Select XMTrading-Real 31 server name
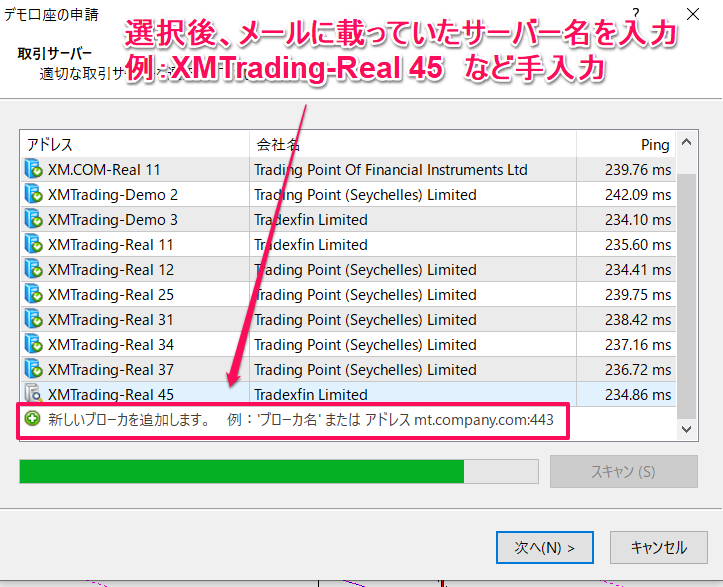 pyautogui.click(x=111, y=320)
